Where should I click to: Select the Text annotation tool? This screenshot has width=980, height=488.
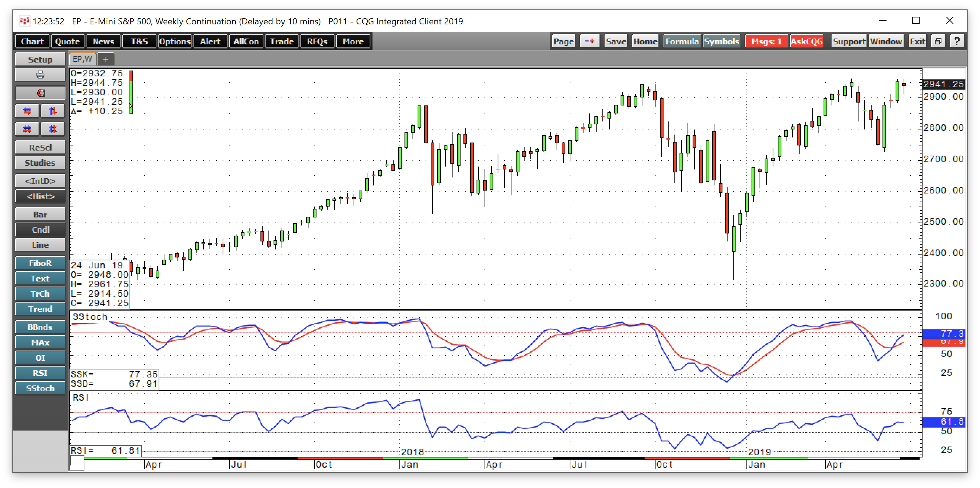(x=40, y=279)
